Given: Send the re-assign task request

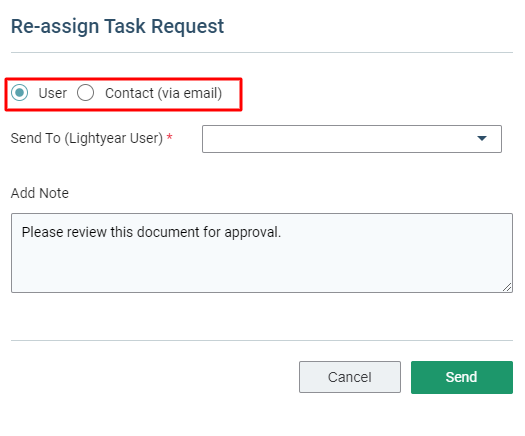Looking at the screenshot, I should coord(462,377).
